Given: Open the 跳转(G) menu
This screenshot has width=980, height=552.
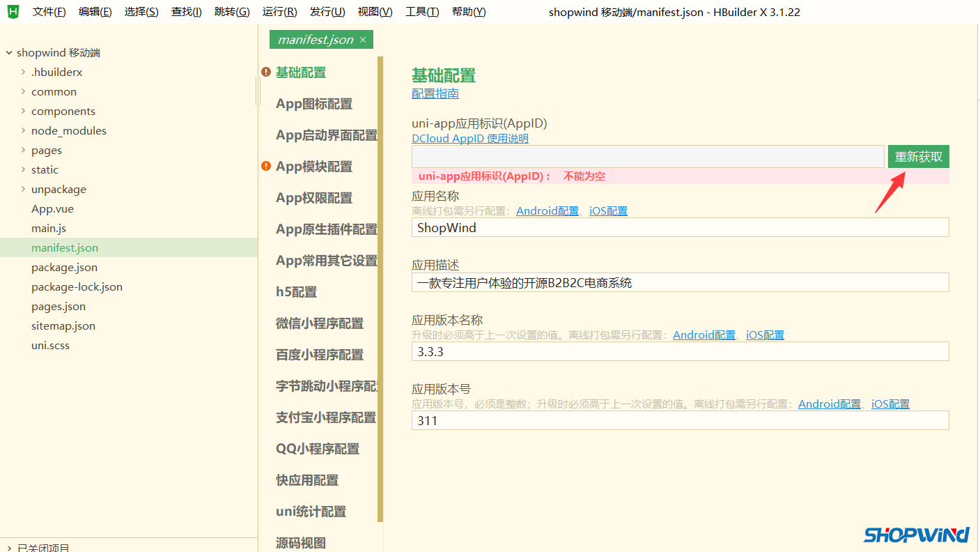Looking at the screenshot, I should point(232,12).
